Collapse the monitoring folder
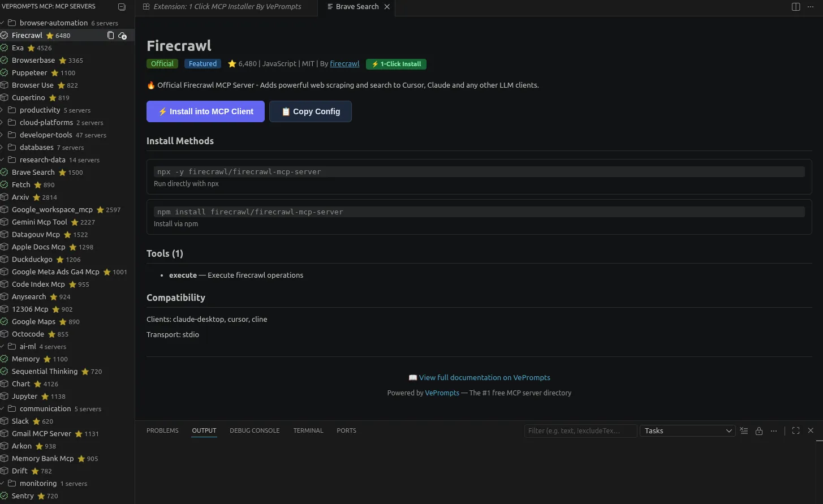This screenshot has width=823, height=504. click(x=67, y=484)
